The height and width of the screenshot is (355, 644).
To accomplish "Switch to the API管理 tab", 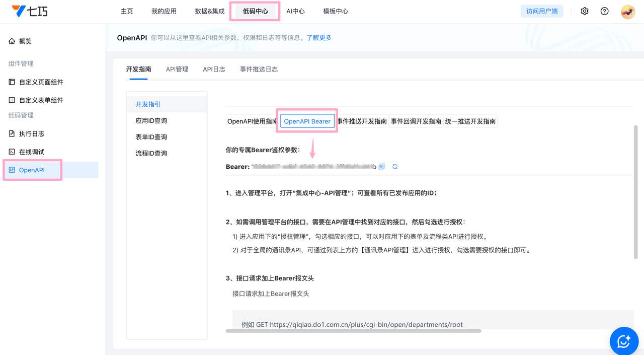I will click(x=177, y=69).
